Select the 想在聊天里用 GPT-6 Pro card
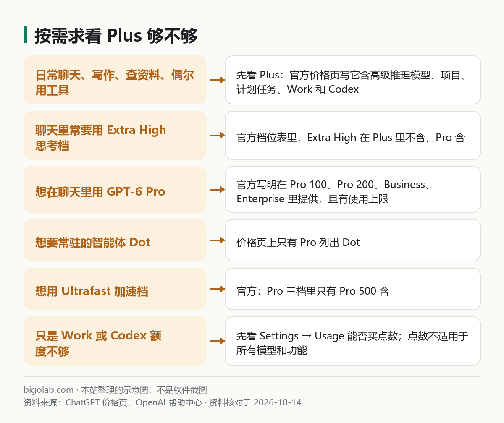 (x=115, y=190)
